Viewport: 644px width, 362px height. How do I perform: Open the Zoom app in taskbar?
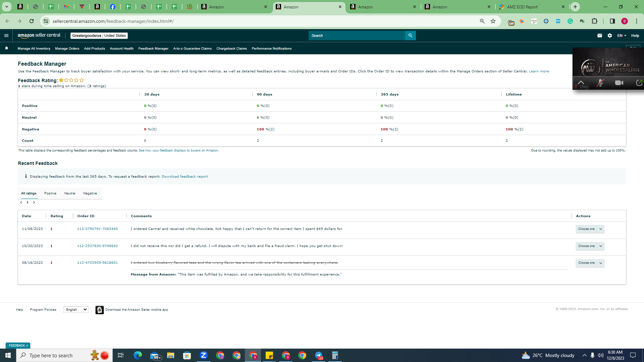(x=204, y=355)
